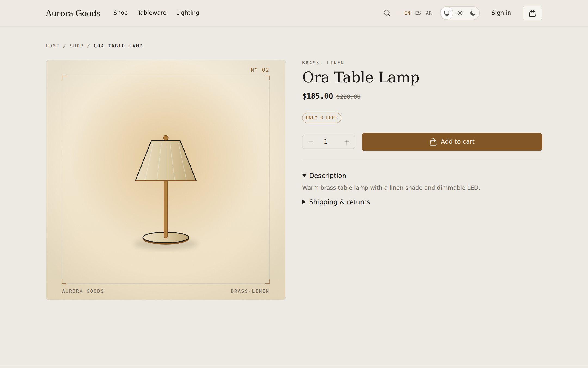Open the search icon in header

387,13
